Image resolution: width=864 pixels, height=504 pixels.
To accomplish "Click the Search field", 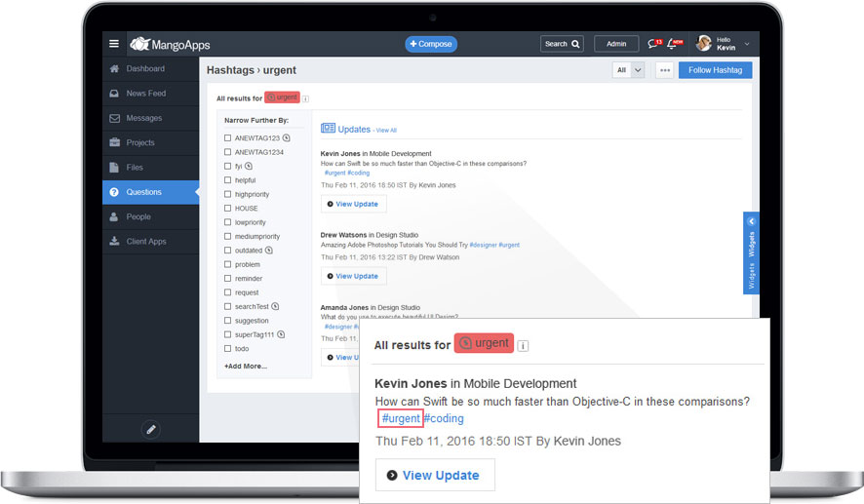I will 562,44.
